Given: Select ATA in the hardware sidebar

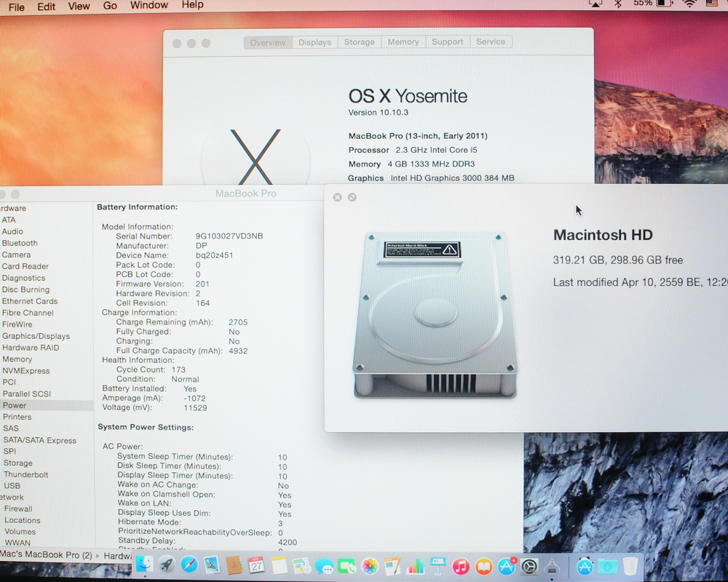Looking at the screenshot, I should point(9,220).
